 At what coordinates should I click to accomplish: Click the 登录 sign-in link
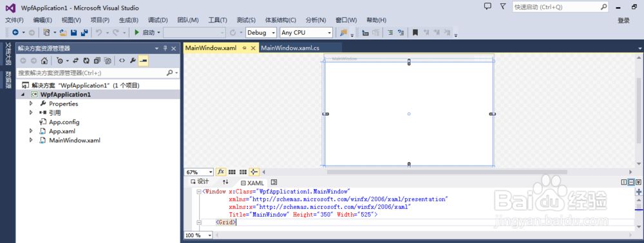(623, 20)
